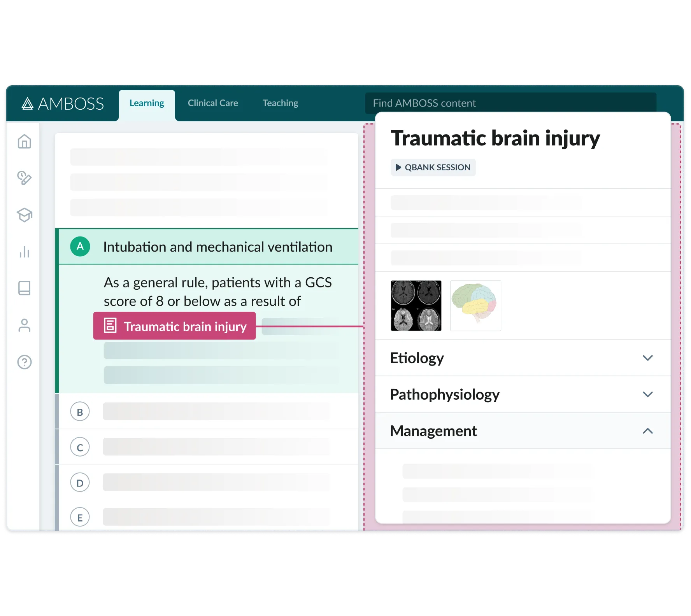Expand the Pathophysiology section chevron
Screen dimensions: 691x616
pyautogui.click(x=647, y=394)
